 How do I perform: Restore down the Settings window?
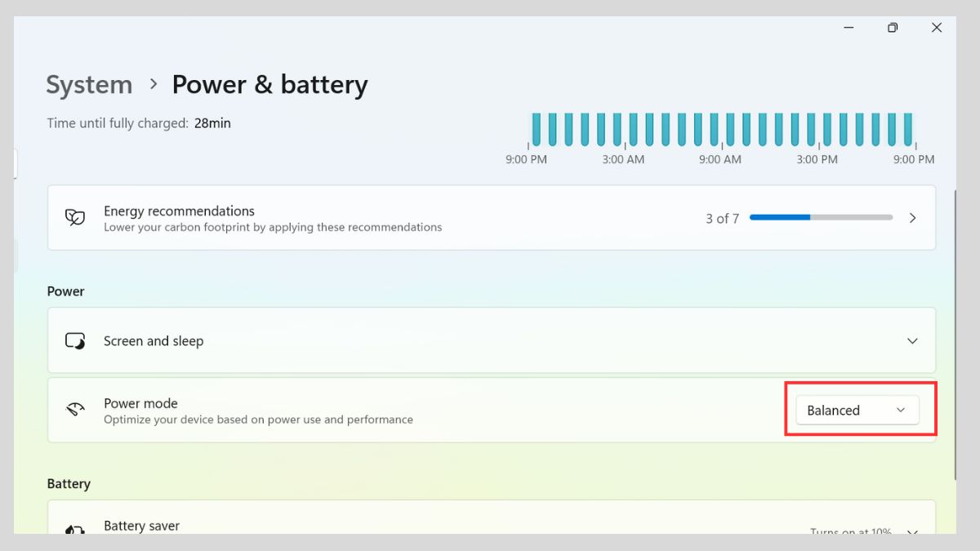click(893, 28)
